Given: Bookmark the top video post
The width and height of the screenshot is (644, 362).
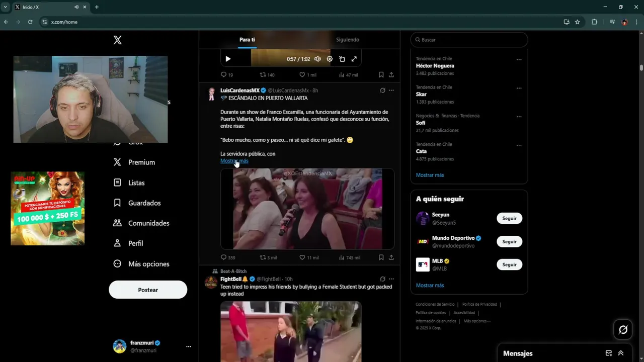Looking at the screenshot, I should [x=381, y=74].
